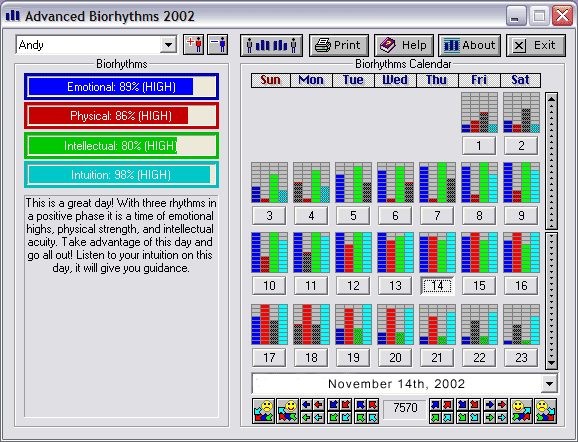
Task: Select calendar day 17 button
Action: [x=269, y=358]
